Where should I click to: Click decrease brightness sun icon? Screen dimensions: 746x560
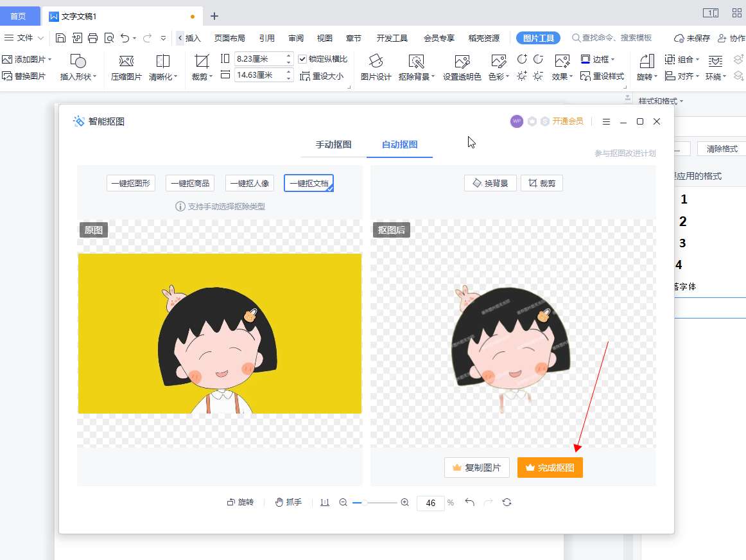pos(538,76)
